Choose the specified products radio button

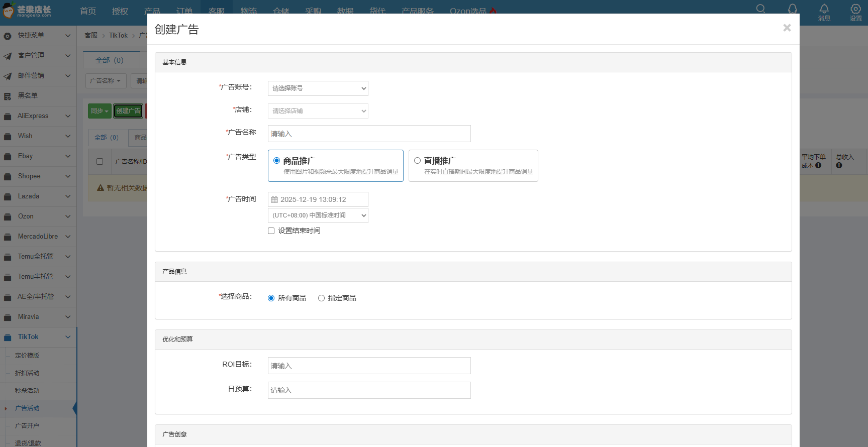tap(321, 298)
